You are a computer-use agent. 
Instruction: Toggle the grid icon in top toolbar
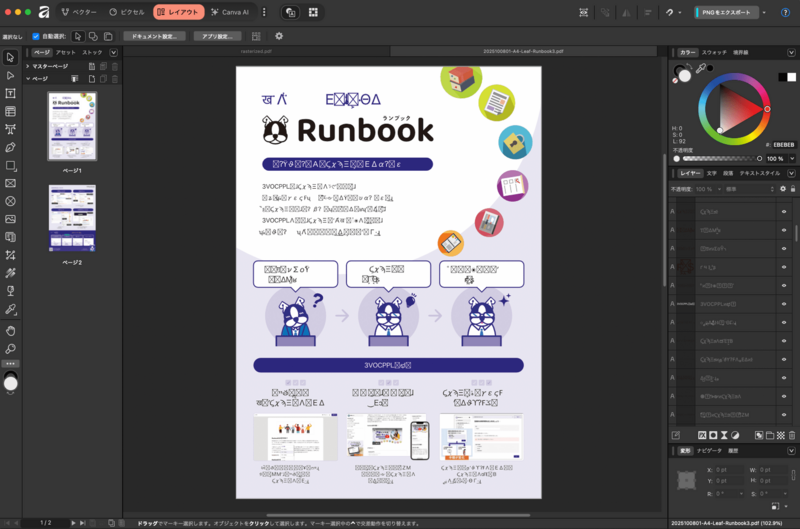point(313,12)
